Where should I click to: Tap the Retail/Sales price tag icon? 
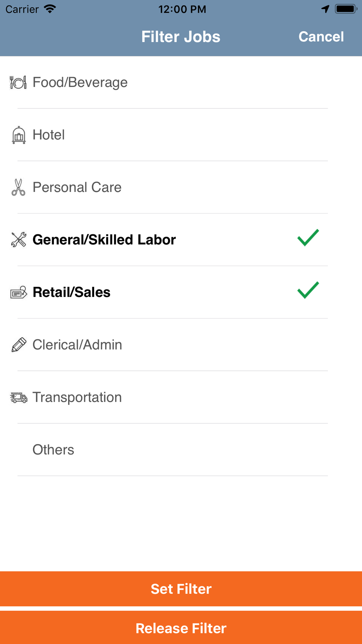[x=18, y=292]
